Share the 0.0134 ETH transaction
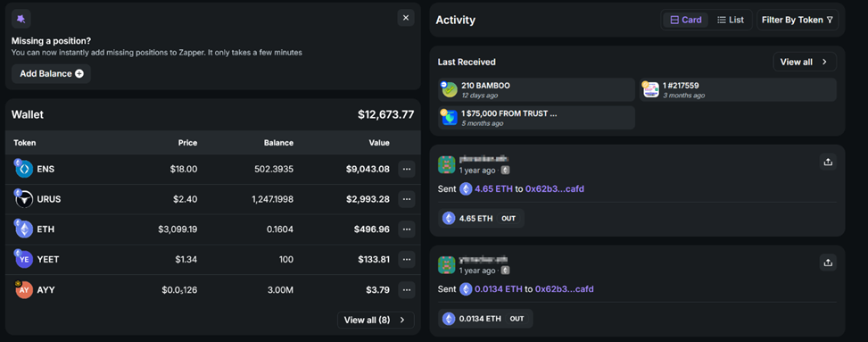868x342 pixels. [x=828, y=263]
